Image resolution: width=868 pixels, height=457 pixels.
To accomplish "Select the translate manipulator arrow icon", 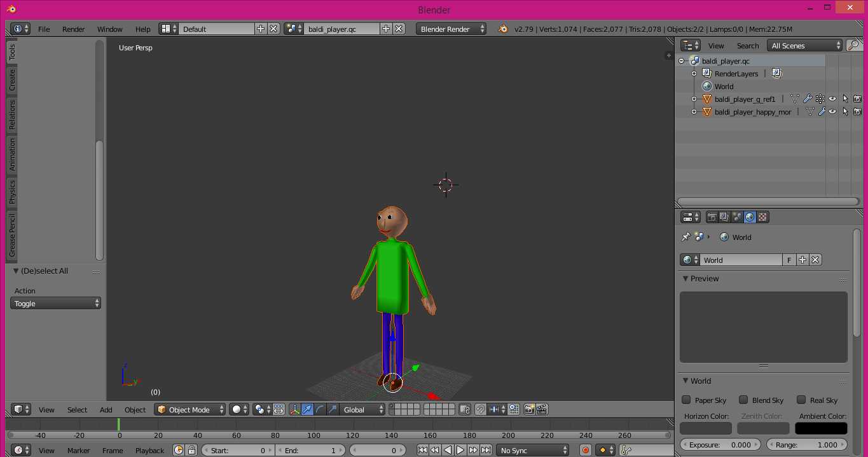I will (308, 409).
